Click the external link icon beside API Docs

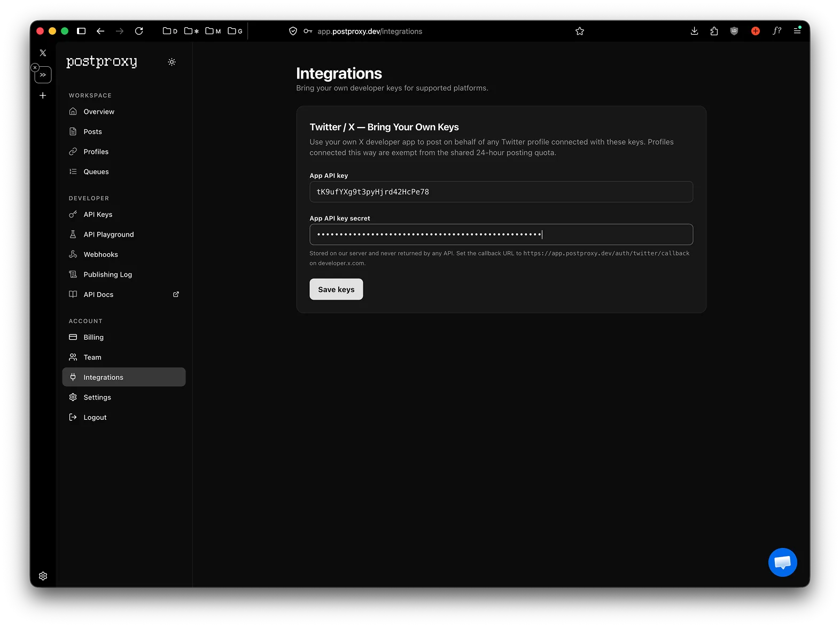[x=176, y=294]
